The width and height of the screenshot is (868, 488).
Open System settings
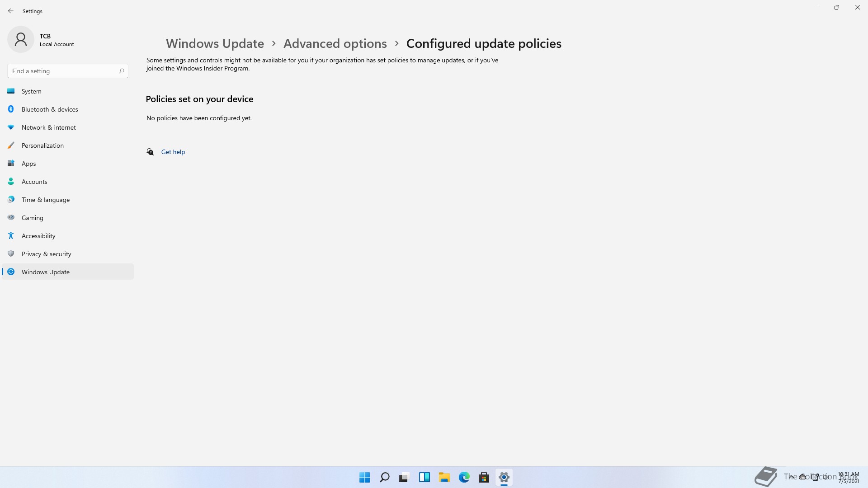point(68,91)
